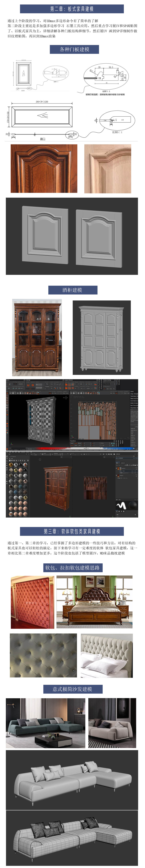The width and height of the screenshot is (145, 868).
Task: Open the dark walnut arched door photo
Action: [x=44, y=168]
